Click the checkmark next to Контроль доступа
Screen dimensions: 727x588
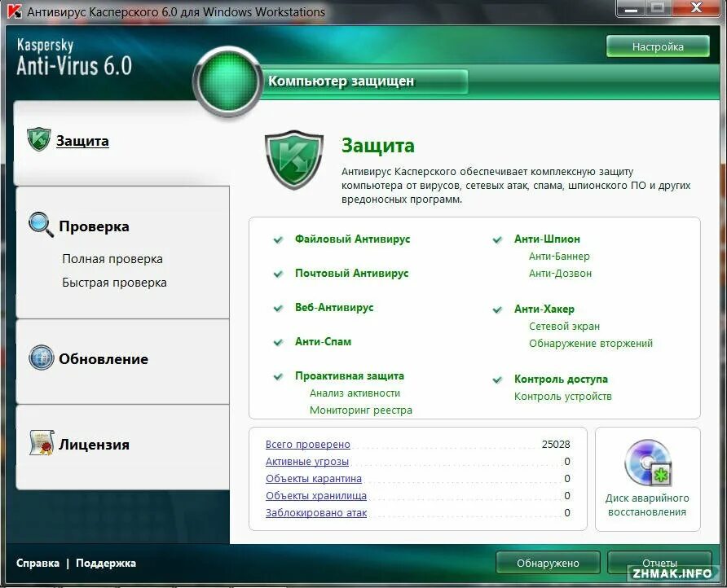(x=497, y=380)
